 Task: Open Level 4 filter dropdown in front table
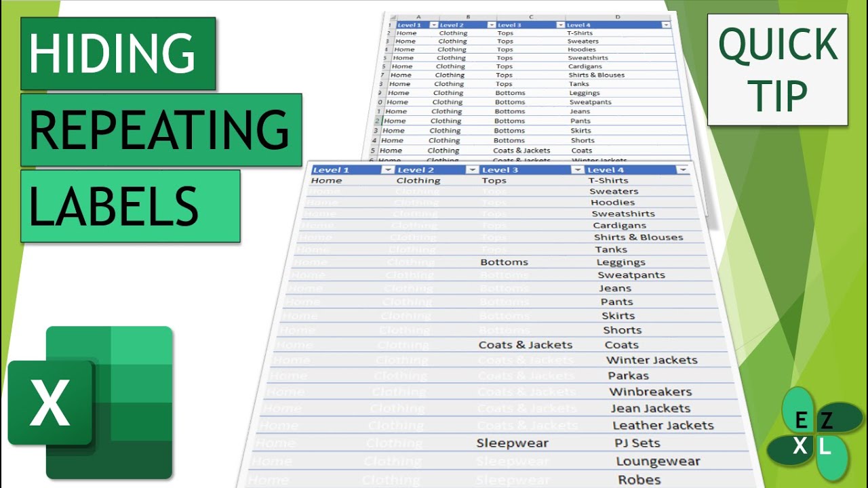pyautogui.click(x=682, y=170)
